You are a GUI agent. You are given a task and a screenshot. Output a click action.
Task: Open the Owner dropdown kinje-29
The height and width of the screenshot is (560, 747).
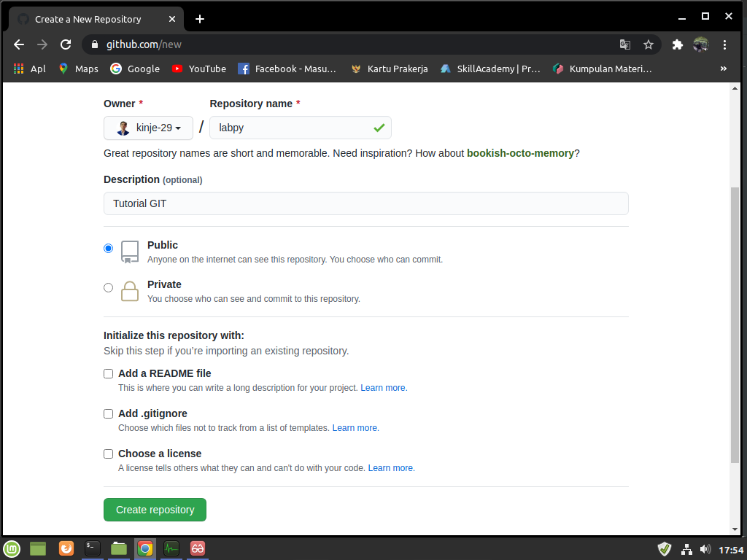[148, 128]
